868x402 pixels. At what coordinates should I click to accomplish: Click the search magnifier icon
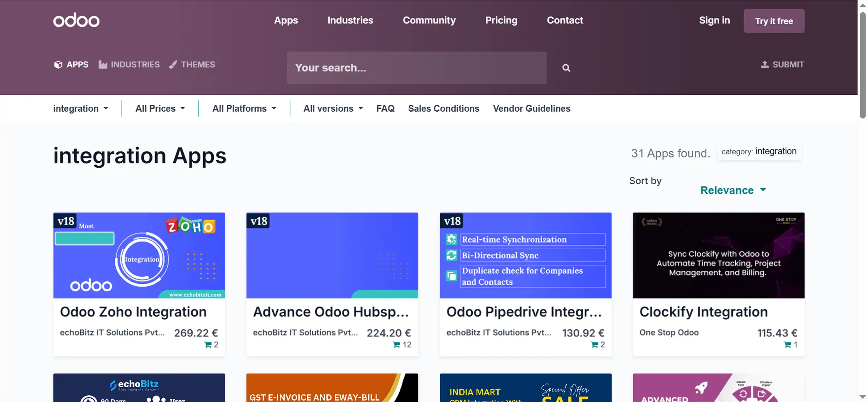pyautogui.click(x=566, y=68)
